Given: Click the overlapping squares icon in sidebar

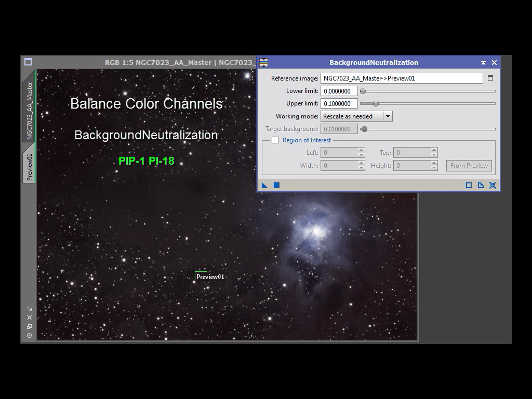Looking at the screenshot, I should pos(29,326).
